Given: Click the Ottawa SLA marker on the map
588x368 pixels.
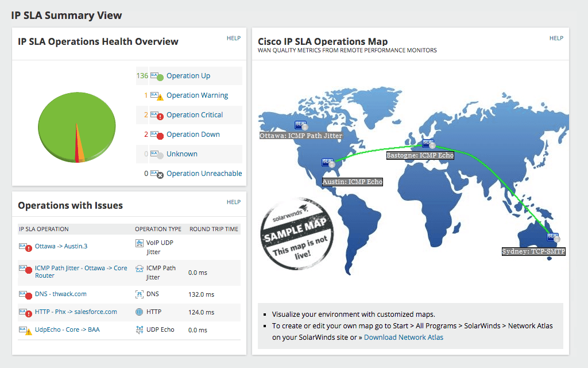Looking at the screenshot, I should click(x=301, y=125).
